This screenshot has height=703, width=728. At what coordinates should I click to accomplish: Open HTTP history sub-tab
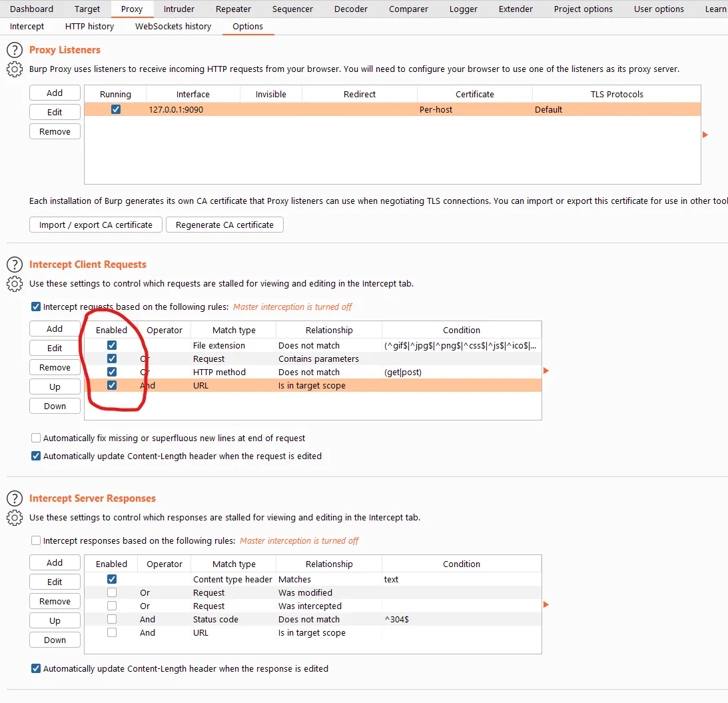[x=90, y=27]
